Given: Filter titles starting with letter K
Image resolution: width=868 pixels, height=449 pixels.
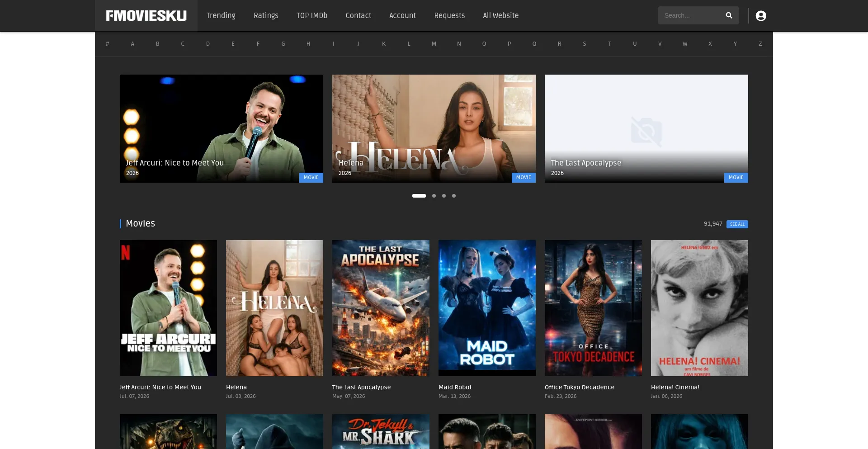Looking at the screenshot, I should (384, 44).
